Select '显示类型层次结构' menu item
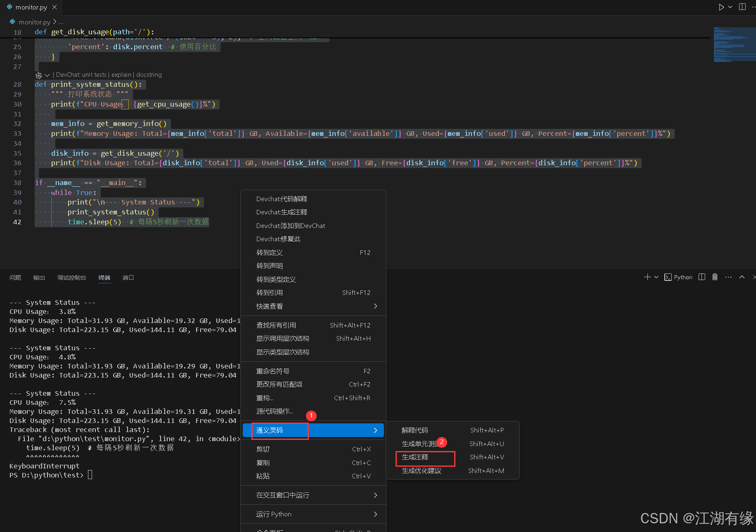756x532 pixels. click(313, 352)
